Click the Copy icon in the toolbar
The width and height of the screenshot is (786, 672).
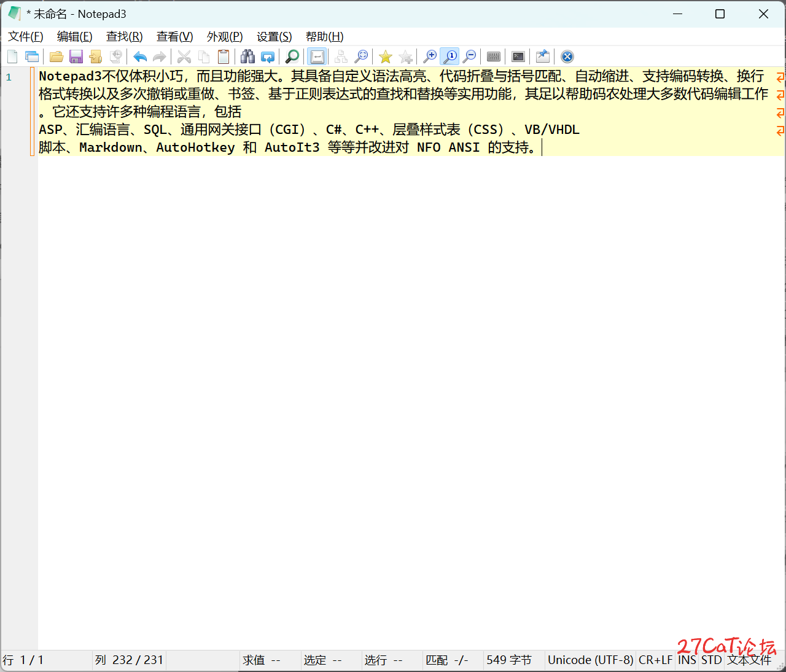(204, 57)
